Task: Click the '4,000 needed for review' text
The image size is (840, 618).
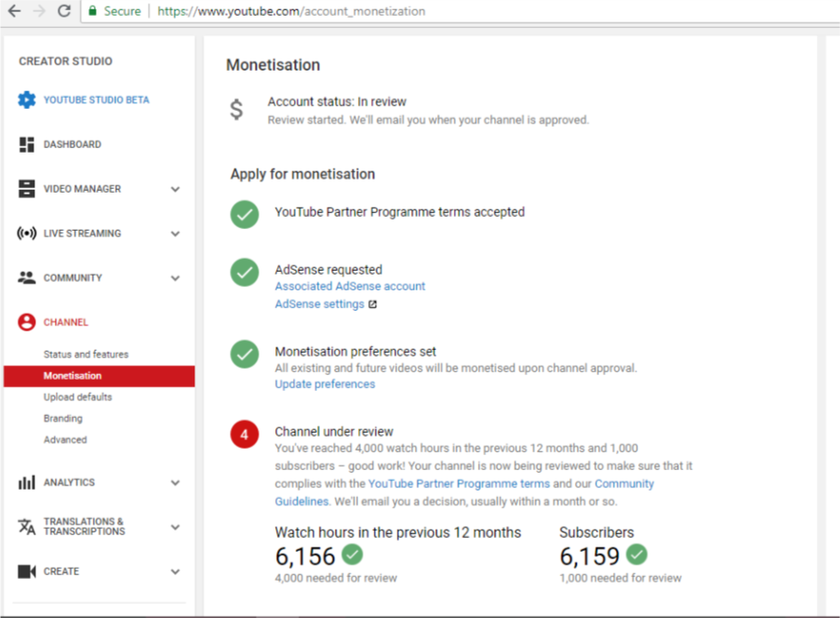Action: click(x=336, y=578)
